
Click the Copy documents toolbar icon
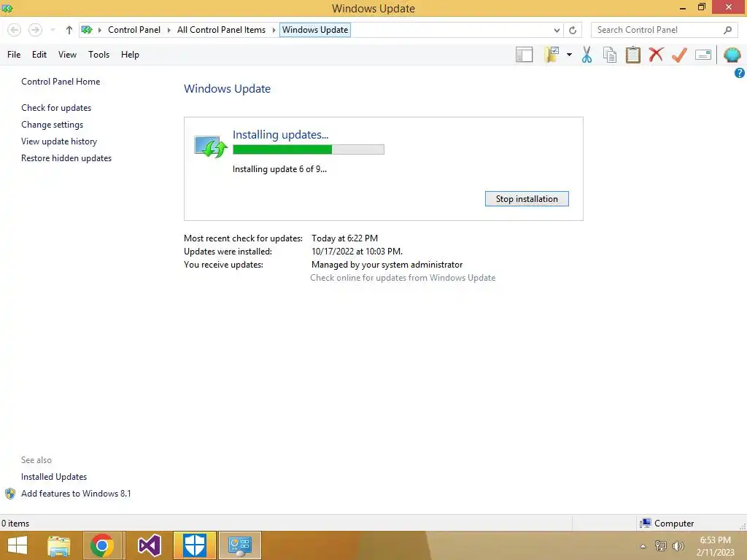tap(610, 55)
